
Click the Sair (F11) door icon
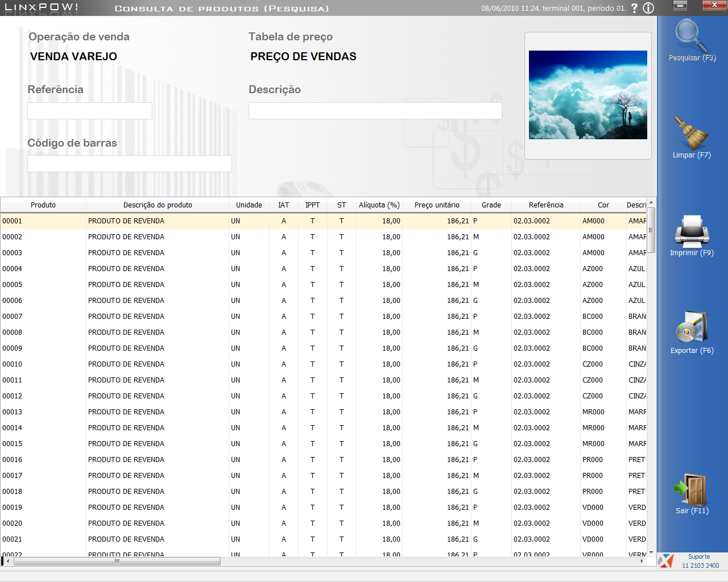tap(691, 489)
